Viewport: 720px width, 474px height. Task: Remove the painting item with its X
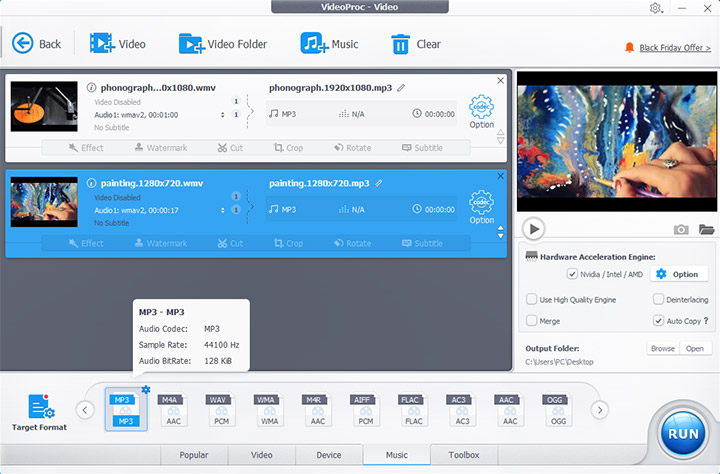tap(501, 176)
